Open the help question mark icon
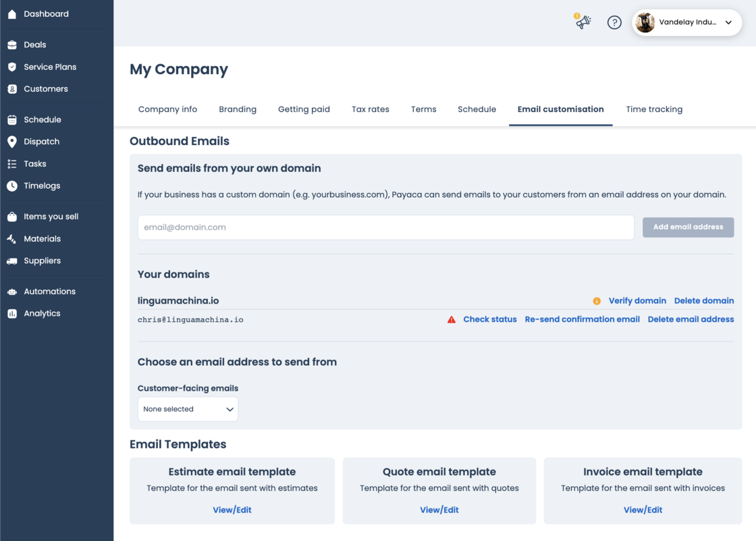This screenshot has width=756, height=541. [614, 22]
